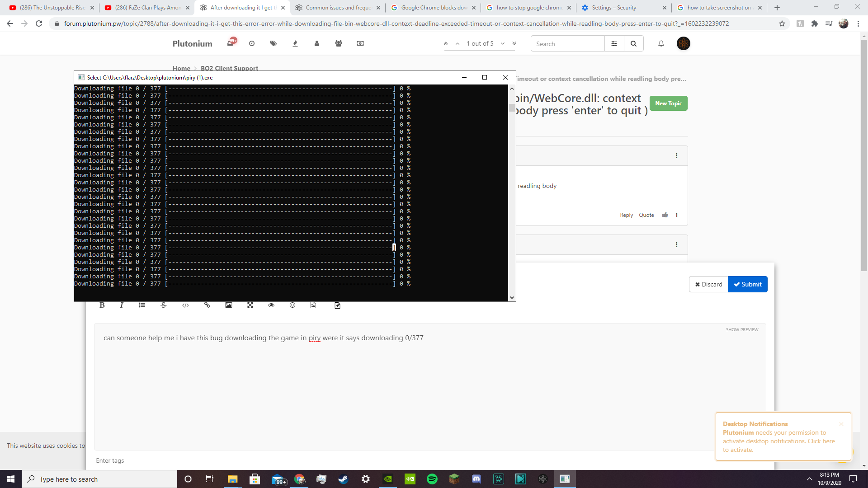Go to previous post up arrow
This screenshot has height=488, width=868.
458,44
